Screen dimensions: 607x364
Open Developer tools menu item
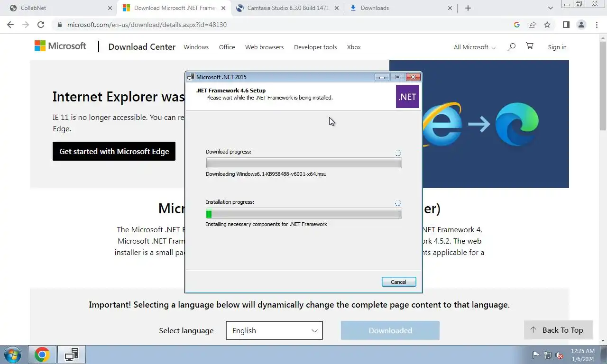coord(315,47)
